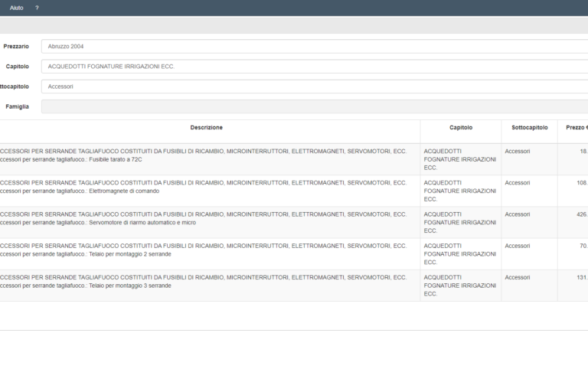This screenshot has height=392, width=588.
Task: Expand the Capitolo field with ACQUEDOTTI FOGNATURE
Action: [314, 67]
